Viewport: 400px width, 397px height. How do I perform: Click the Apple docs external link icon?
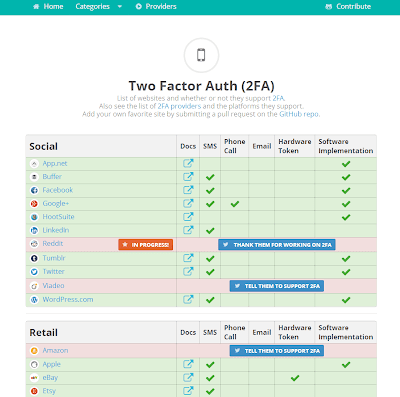coord(188,364)
